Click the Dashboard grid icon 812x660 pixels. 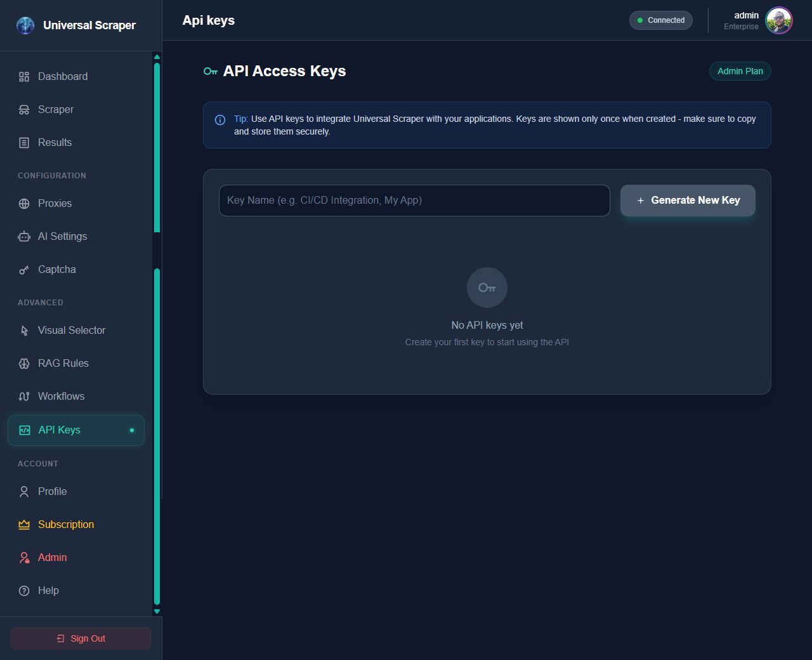pos(24,77)
